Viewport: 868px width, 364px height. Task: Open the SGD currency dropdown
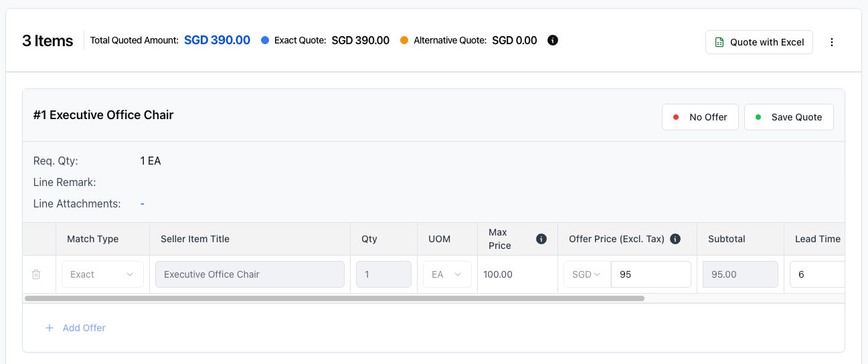pyautogui.click(x=587, y=274)
